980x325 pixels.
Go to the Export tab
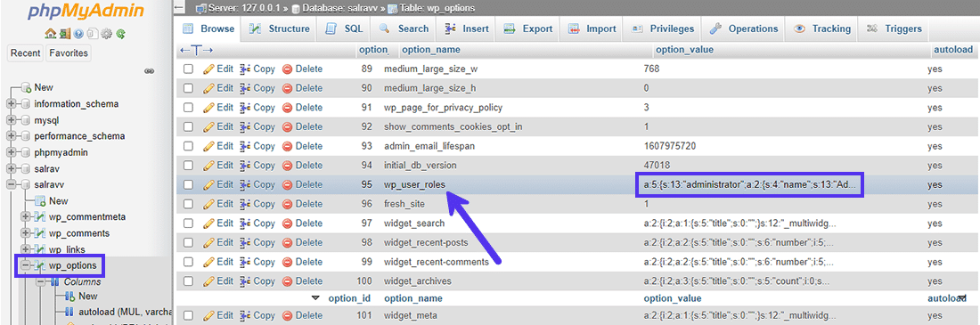(x=528, y=28)
